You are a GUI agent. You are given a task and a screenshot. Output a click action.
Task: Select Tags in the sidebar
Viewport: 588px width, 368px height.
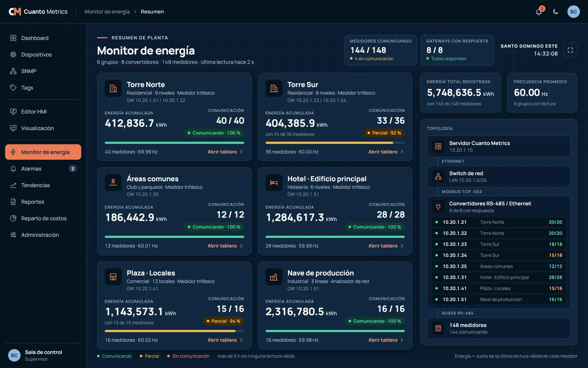pos(43,88)
